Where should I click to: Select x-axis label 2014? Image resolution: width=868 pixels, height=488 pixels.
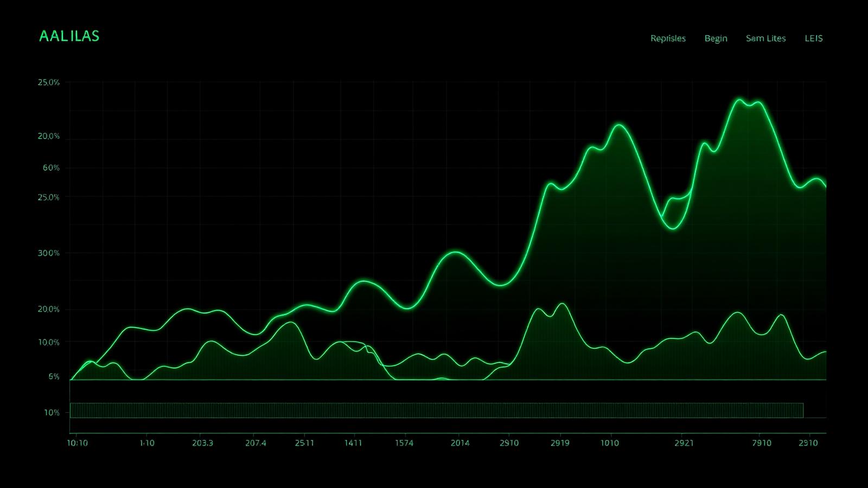460,443
